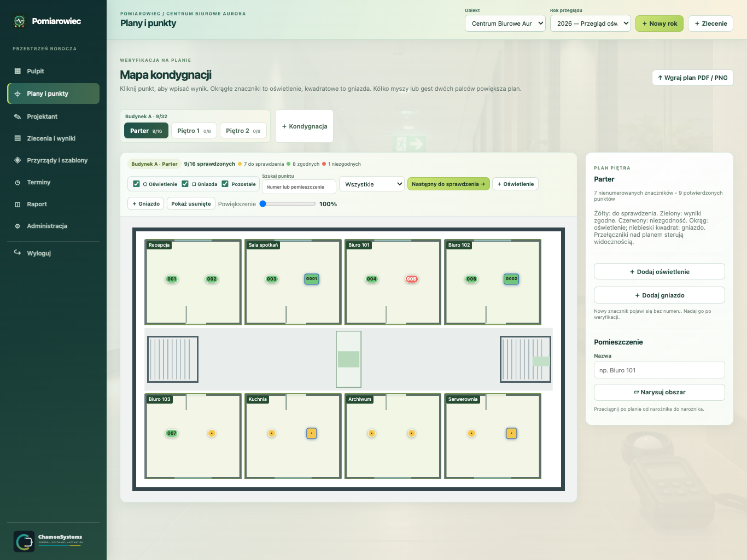Open the Wszystkie filter dropdown
Viewport: 747px width, 560px height.
click(372, 184)
